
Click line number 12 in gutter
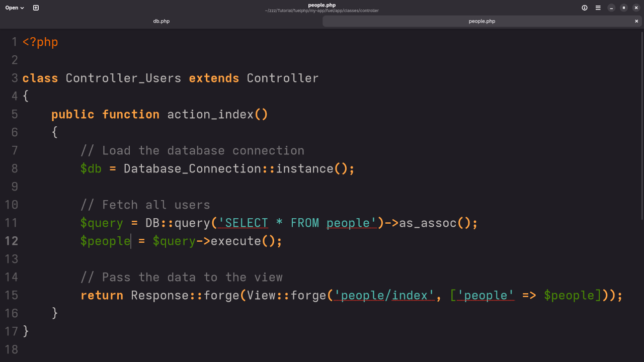point(11,241)
